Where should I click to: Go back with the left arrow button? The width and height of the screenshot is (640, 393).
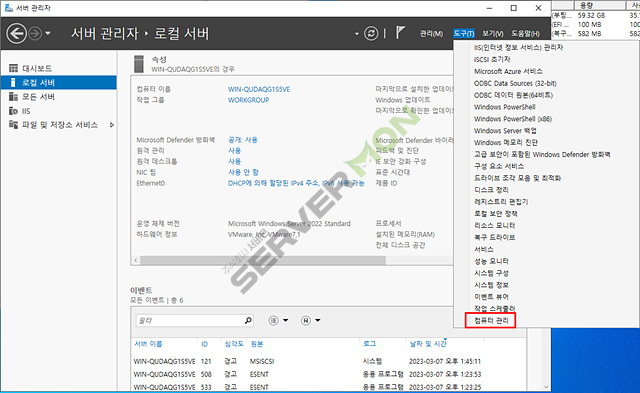[x=16, y=33]
